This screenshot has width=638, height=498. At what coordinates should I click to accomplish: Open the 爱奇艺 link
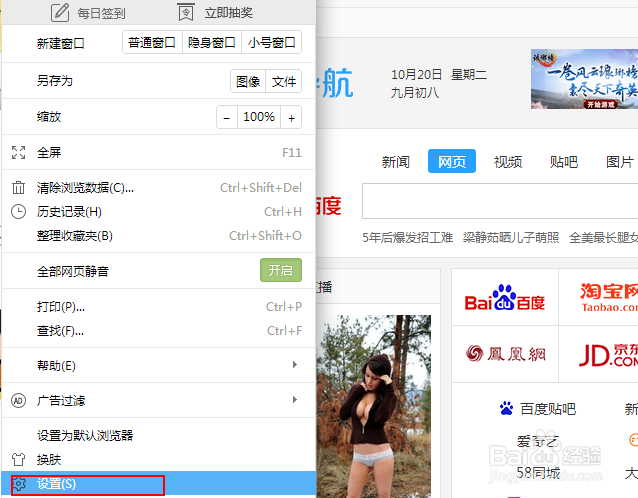(538, 441)
